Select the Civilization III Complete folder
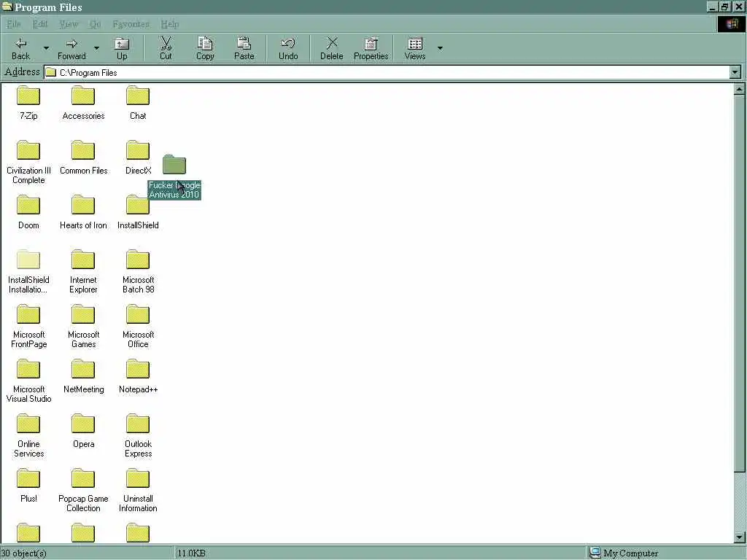The height and width of the screenshot is (560, 747). pos(28,162)
